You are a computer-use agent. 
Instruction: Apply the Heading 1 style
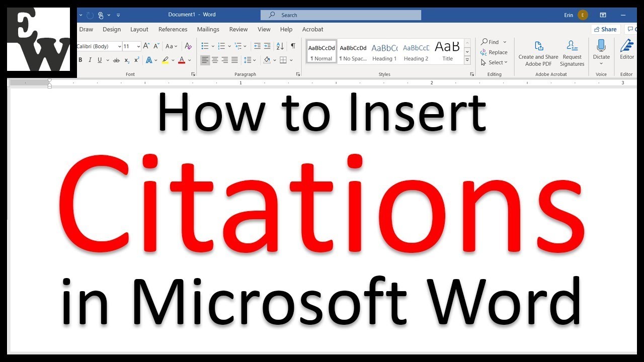pyautogui.click(x=384, y=52)
